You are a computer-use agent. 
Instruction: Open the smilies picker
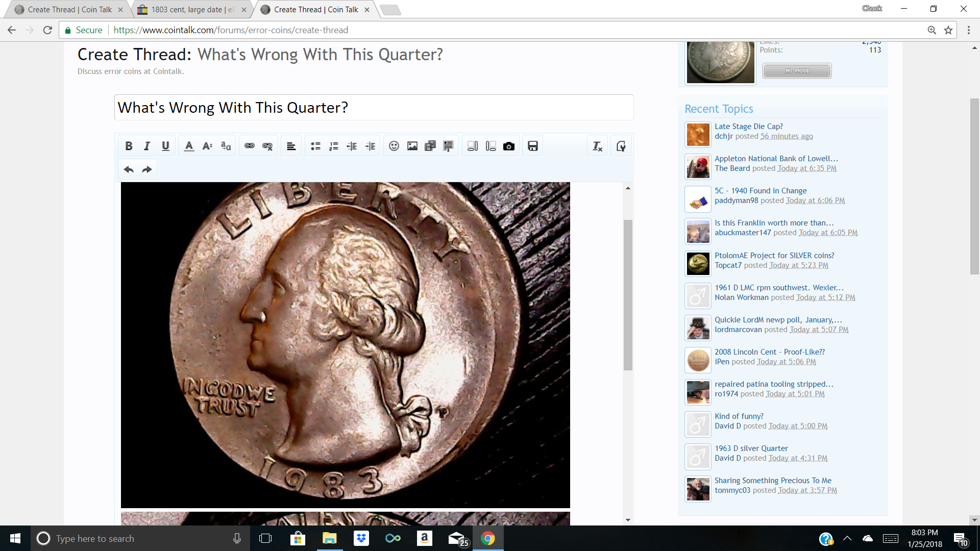pyautogui.click(x=394, y=146)
